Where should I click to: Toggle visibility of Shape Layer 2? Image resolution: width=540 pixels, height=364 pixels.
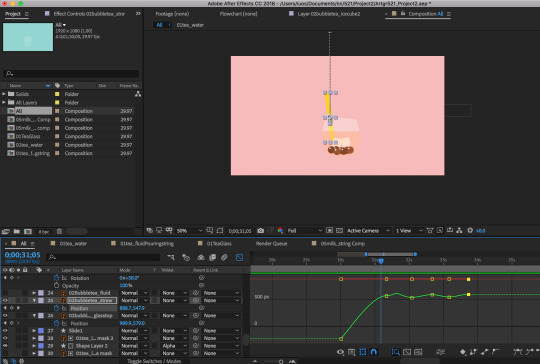coord(5,346)
